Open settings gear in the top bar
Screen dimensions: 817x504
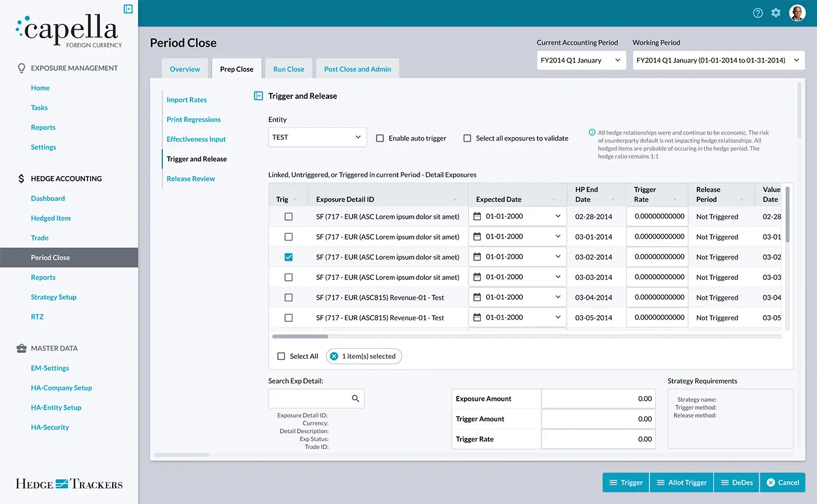(x=776, y=13)
